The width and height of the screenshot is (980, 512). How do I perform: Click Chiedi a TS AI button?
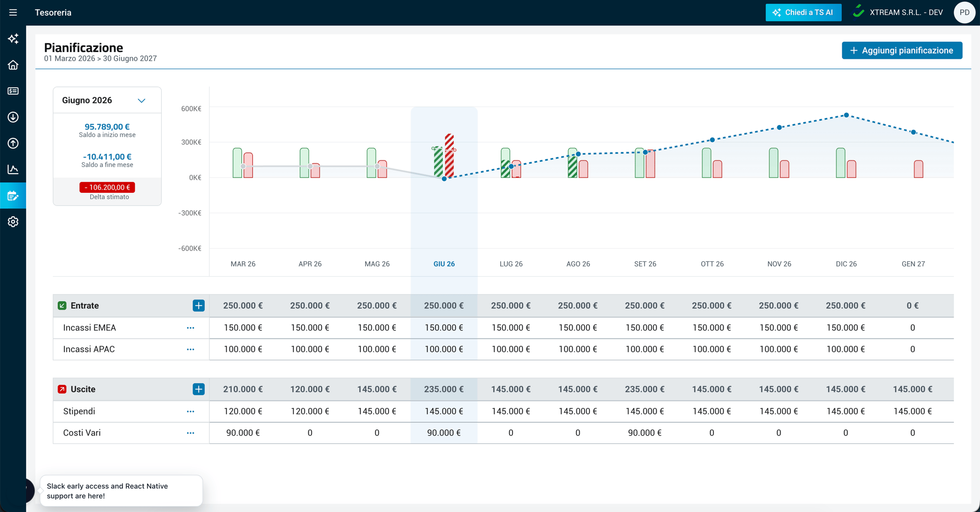click(x=803, y=13)
